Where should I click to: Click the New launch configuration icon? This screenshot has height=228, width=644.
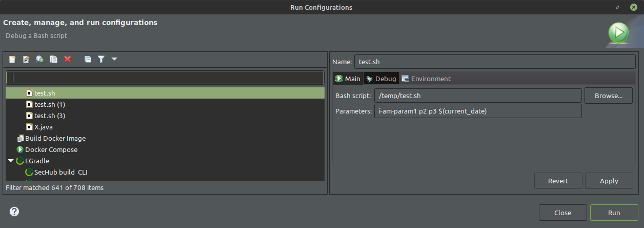coord(12,59)
